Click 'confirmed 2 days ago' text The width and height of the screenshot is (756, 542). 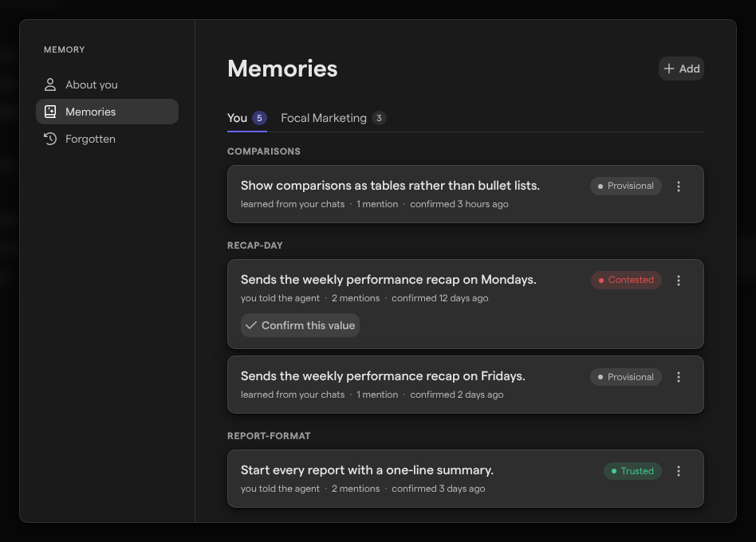457,394
